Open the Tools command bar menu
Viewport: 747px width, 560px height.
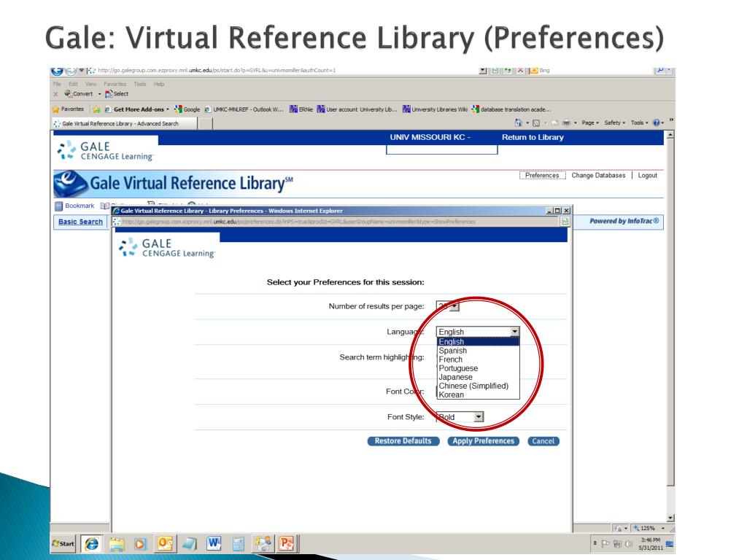639,122
